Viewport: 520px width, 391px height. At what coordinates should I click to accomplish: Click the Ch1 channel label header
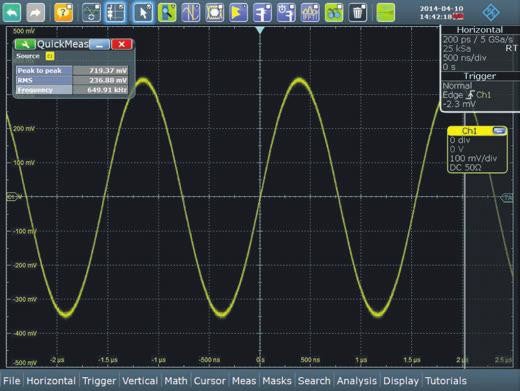click(469, 131)
